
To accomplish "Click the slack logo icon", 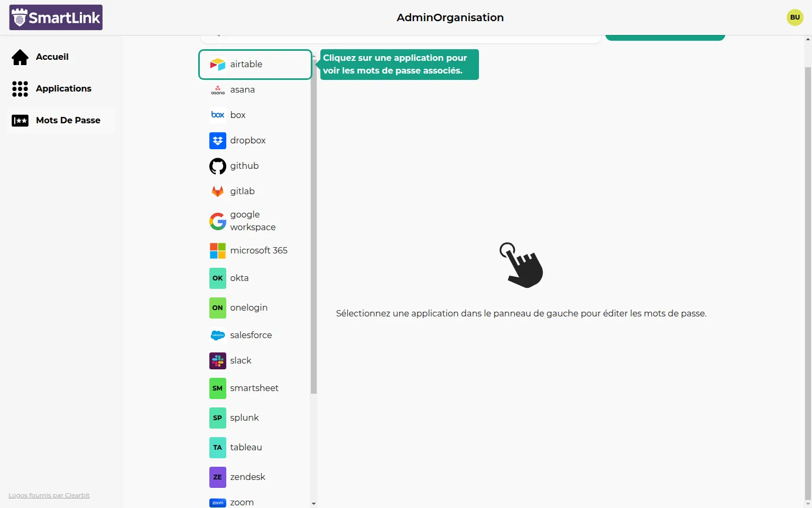I will point(218,361).
